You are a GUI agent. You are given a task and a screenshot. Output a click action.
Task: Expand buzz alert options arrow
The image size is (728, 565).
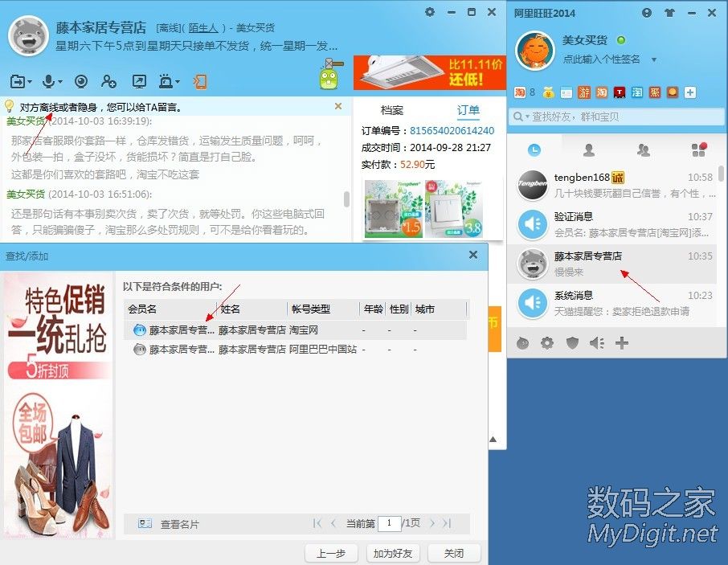(178, 82)
